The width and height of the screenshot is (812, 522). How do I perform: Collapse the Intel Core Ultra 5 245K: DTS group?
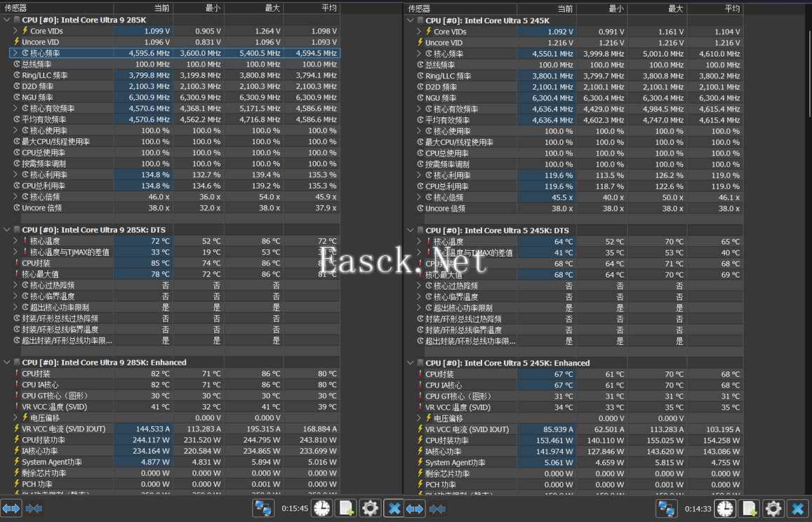pos(410,230)
